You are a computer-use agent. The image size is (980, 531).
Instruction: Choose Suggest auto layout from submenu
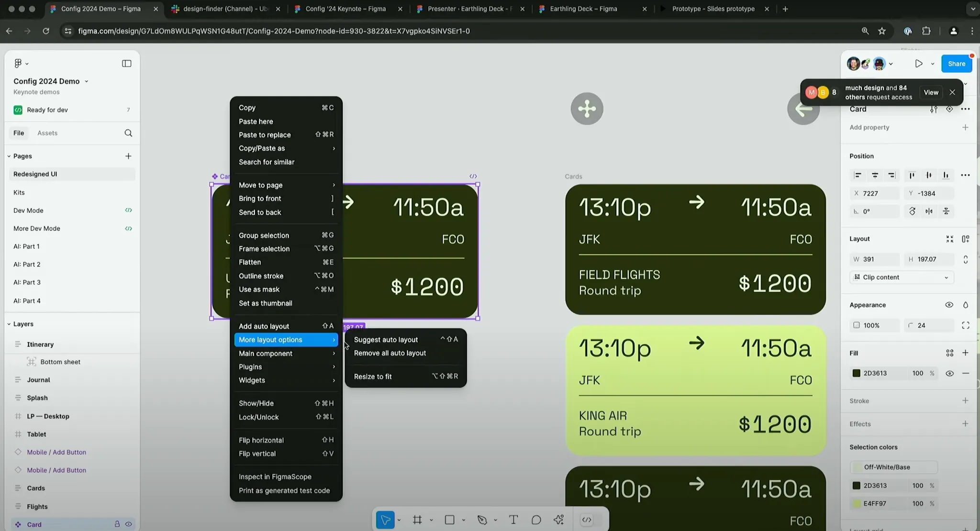tap(386, 340)
